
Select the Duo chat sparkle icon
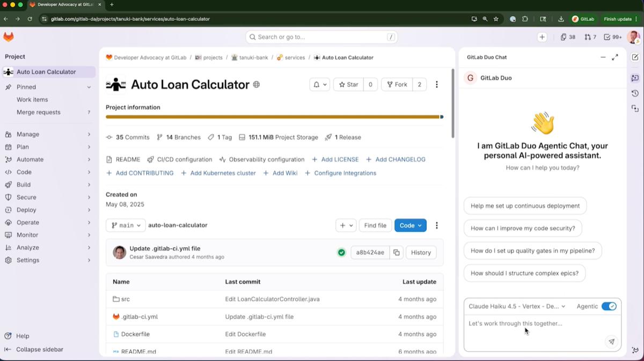[x=635, y=78]
